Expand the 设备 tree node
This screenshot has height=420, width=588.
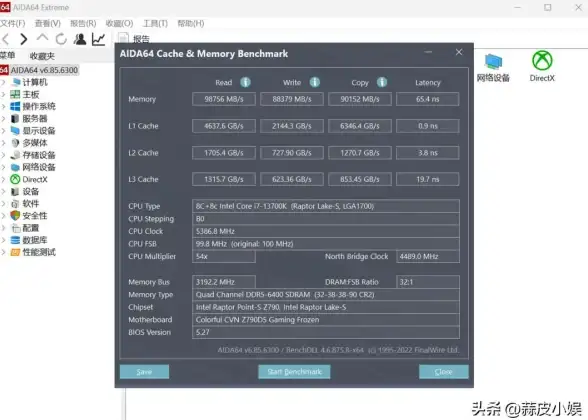(3, 192)
